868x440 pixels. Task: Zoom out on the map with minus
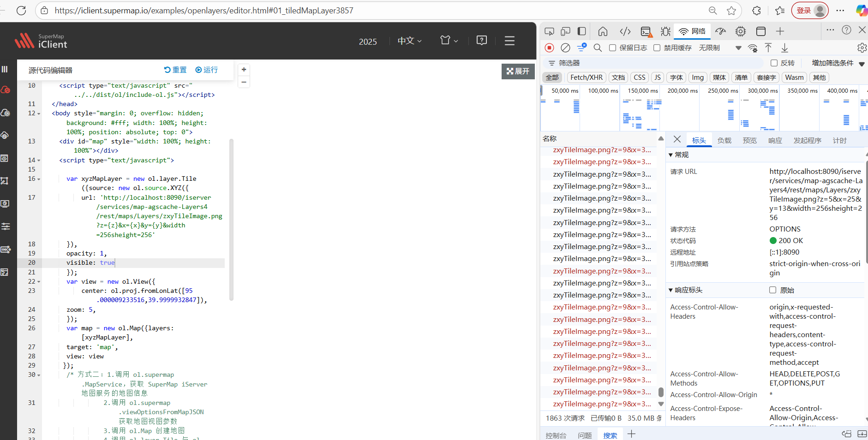[244, 82]
